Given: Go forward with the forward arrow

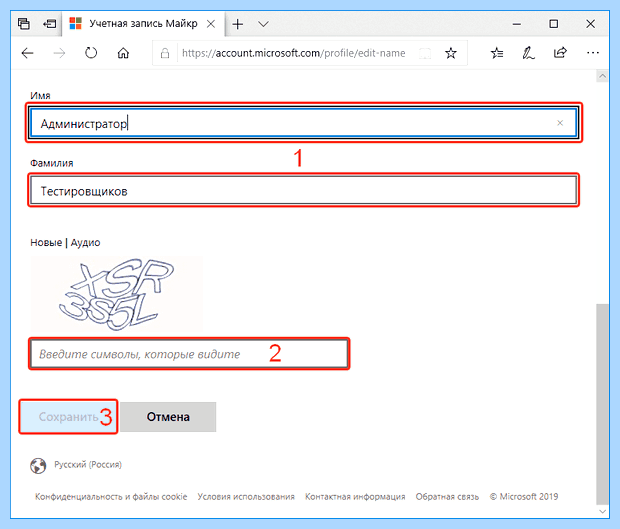Looking at the screenshot, I should click(x=59, y=53).
